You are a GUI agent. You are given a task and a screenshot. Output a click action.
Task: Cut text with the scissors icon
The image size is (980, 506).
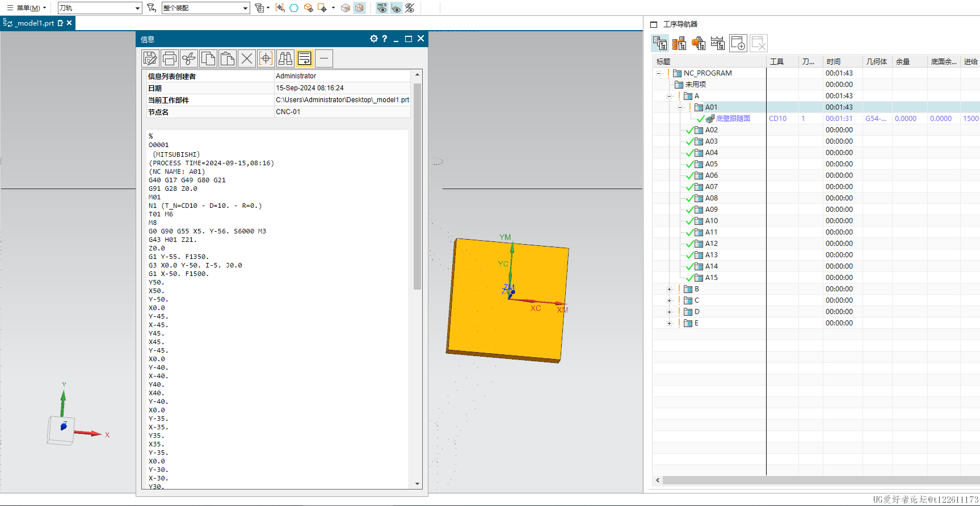[x=189, y=58]
